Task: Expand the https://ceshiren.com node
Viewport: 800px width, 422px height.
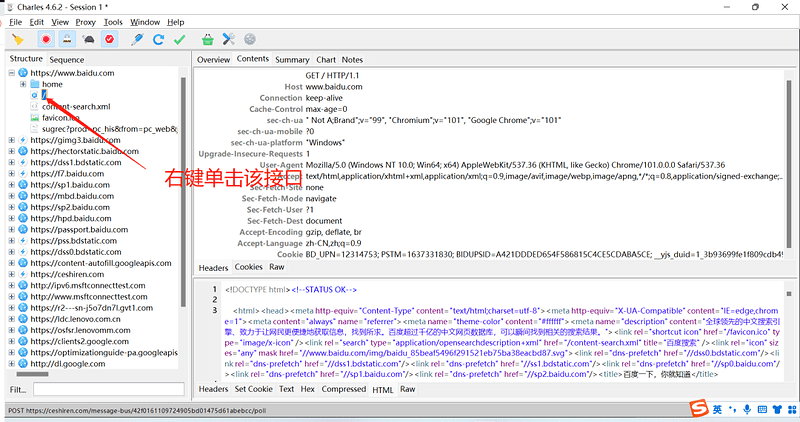Action: click(x=12, y=274)
